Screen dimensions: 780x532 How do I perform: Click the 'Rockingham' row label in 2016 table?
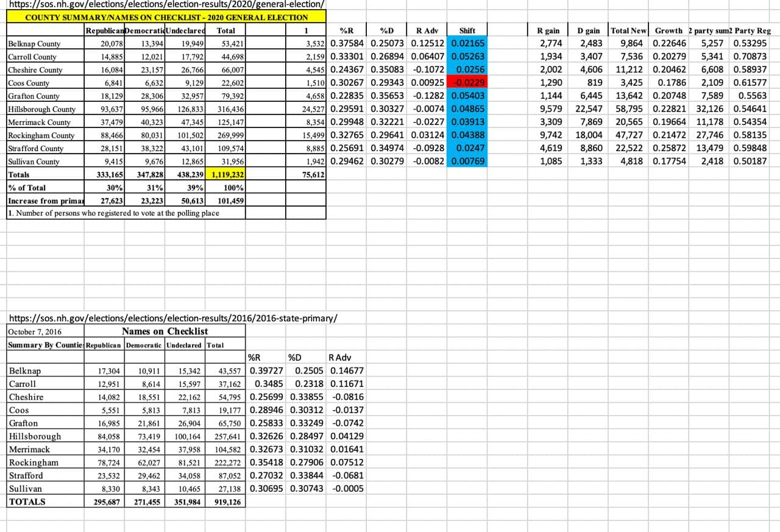click(46, 463)
